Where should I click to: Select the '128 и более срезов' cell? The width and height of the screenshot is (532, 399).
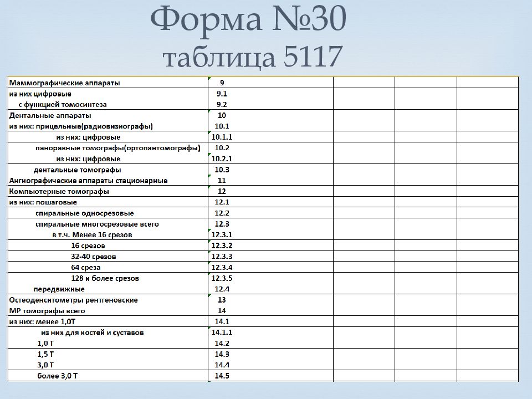point(105,278)
